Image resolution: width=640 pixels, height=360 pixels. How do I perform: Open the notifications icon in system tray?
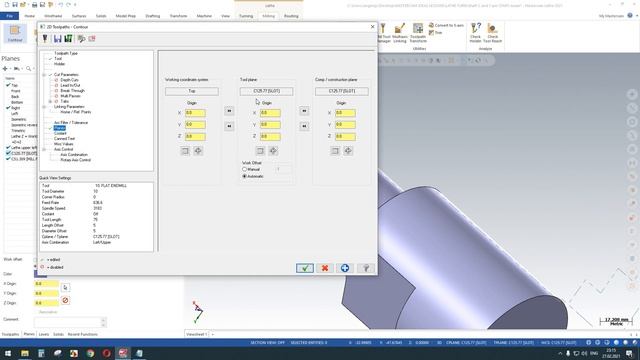tap(629, 353)
